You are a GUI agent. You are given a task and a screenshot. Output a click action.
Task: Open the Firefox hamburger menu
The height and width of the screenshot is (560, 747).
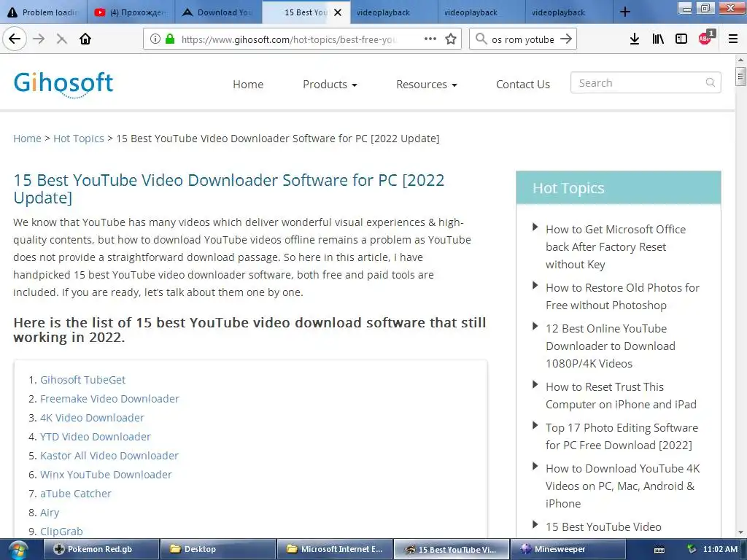point(733,39)
